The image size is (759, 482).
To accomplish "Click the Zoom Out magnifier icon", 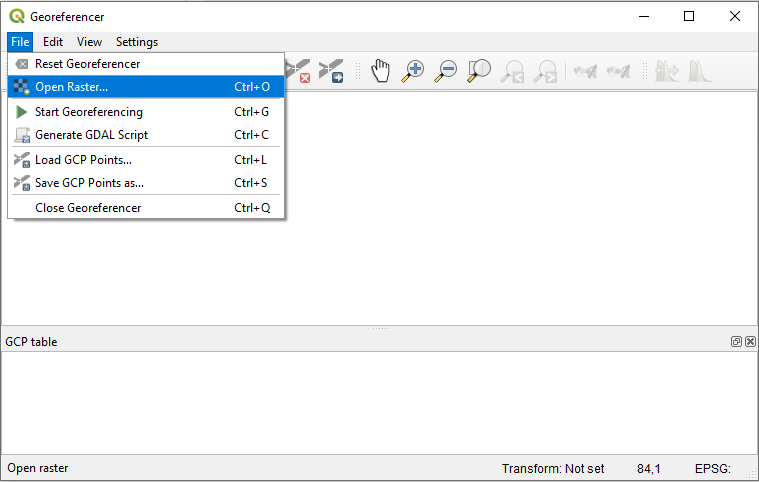I will coord(446,71).
